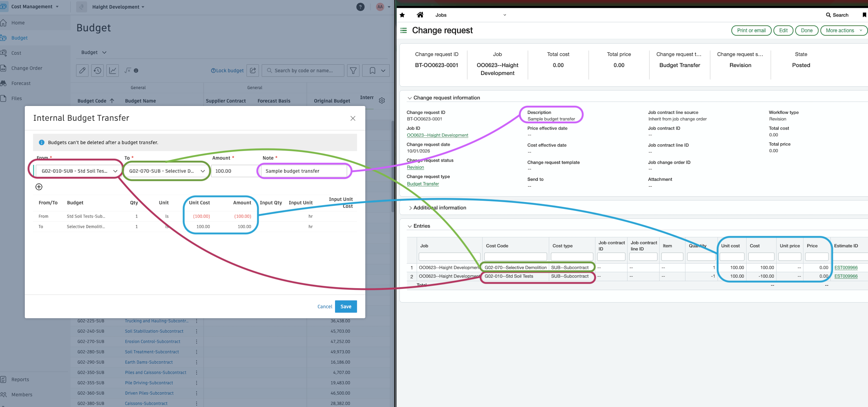Screen dimensions: 868x407
Task: Click the bookmark saved views icon
Action: click(372, 70)
